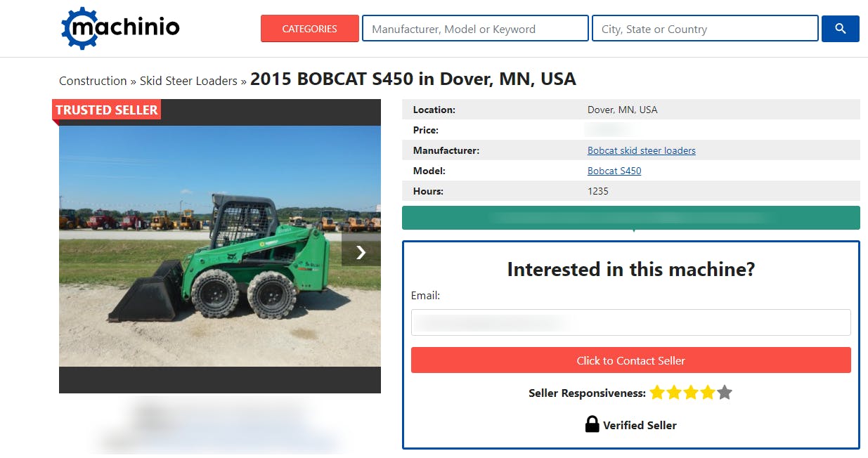Select the 1235 hours value

click(598, 191)
